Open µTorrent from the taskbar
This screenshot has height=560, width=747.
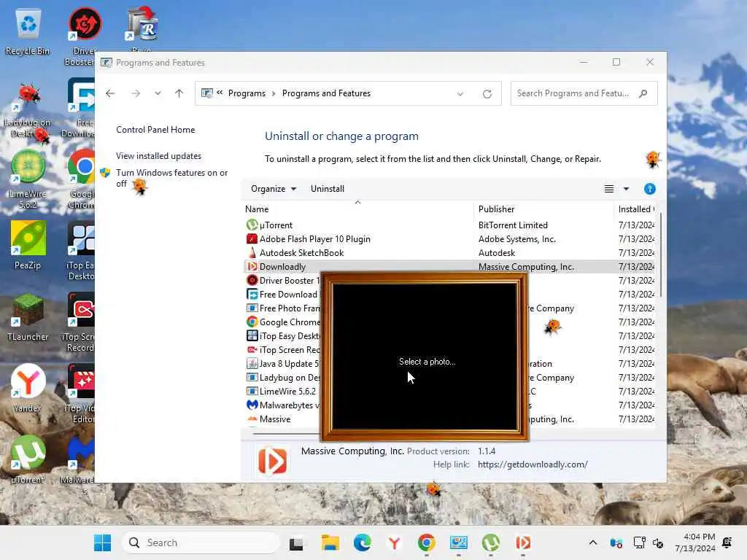pos(491,542)
